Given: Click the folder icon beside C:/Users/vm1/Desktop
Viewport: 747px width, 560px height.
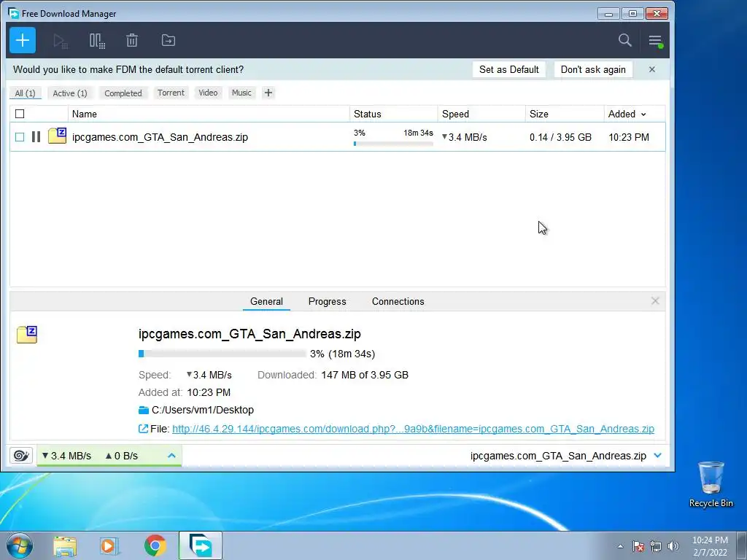Looking at the screenshot, I should pos(144,410).
